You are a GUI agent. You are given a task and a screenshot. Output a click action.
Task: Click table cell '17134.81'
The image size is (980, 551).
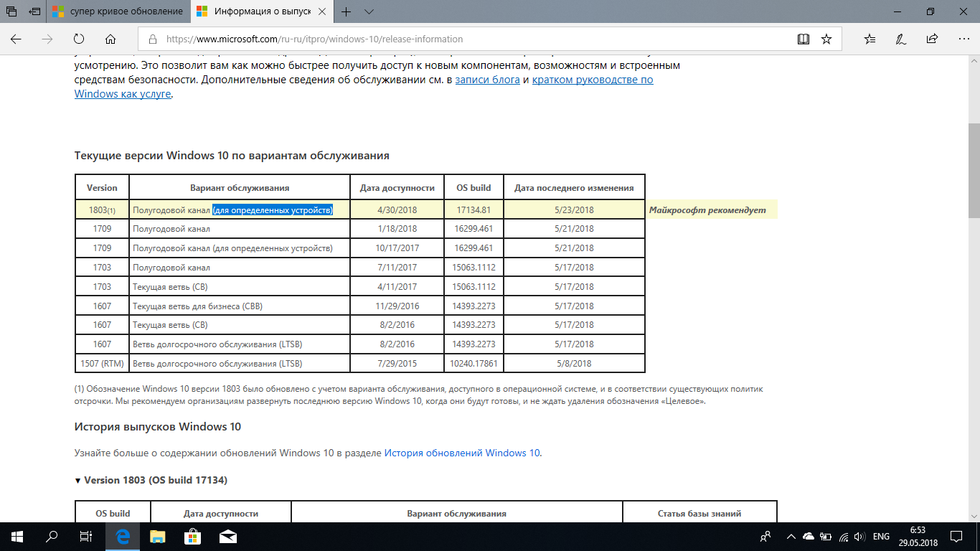click(473, 210)
